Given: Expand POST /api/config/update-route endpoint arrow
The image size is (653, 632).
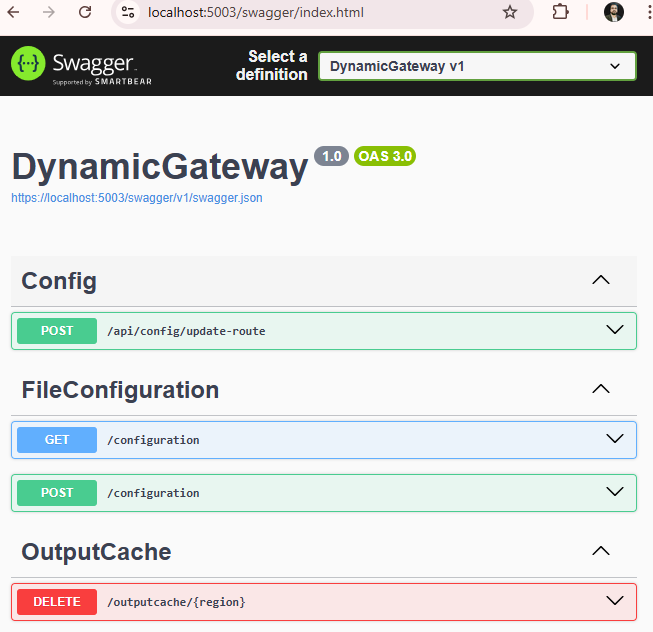Looking at the screenshot, I should (615, 330).
